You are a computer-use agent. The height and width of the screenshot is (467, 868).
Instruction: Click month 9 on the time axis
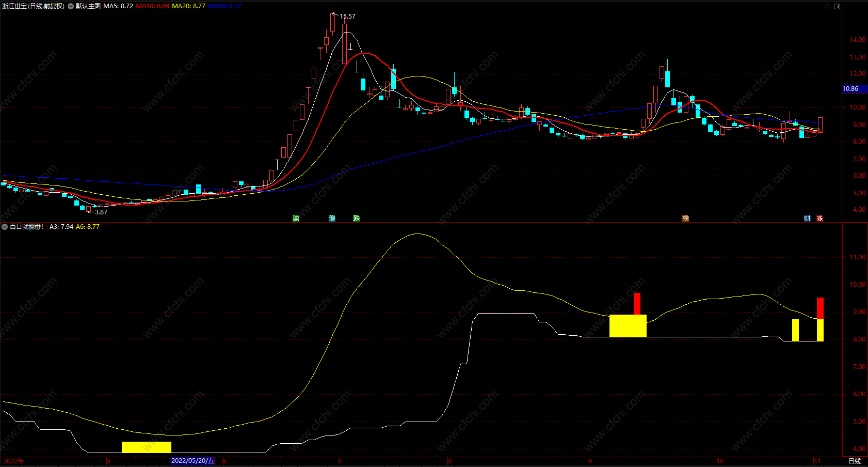(x=590, y=461)
